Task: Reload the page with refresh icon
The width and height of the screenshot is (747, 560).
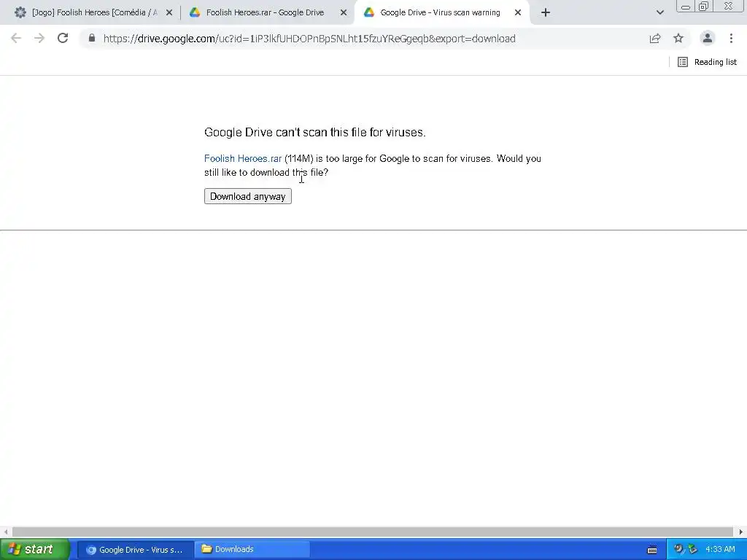Action: tap(63, 38)
